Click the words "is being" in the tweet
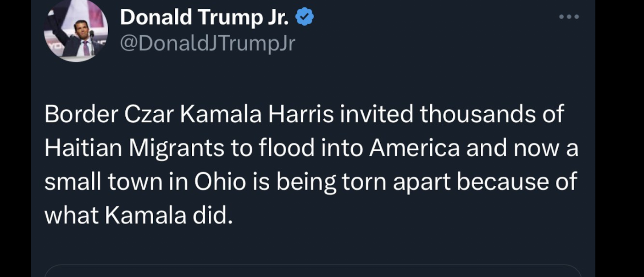The height and width of the screenshot is (277, 644). pos(294,182)
